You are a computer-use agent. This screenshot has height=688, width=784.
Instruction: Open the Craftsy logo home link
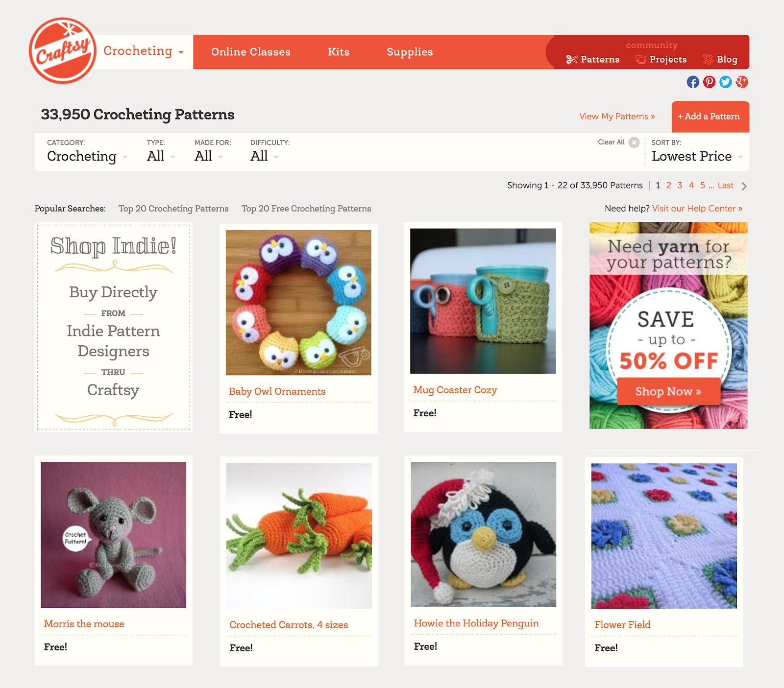point(63,51)
